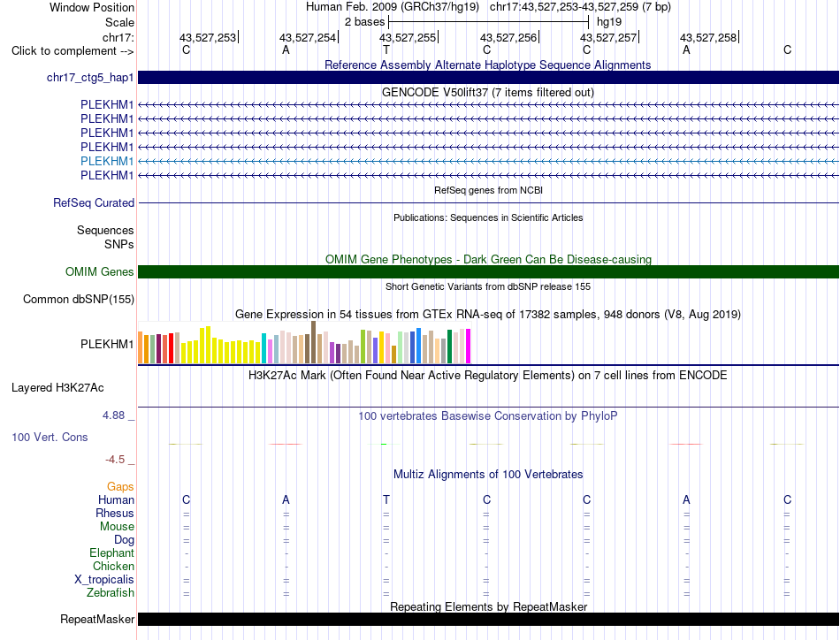Click the Human row T base in Multiz alignment
Viewport: 840px width, 640px height.
pos(386,499)
